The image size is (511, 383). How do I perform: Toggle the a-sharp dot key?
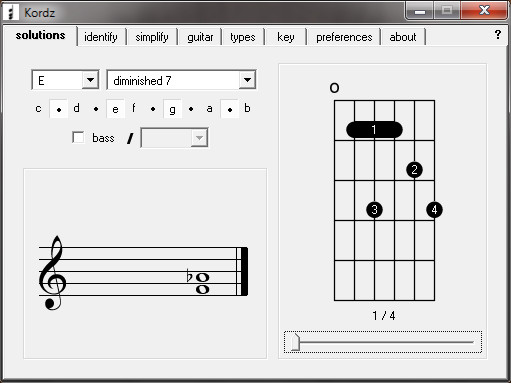click(230, 109)
